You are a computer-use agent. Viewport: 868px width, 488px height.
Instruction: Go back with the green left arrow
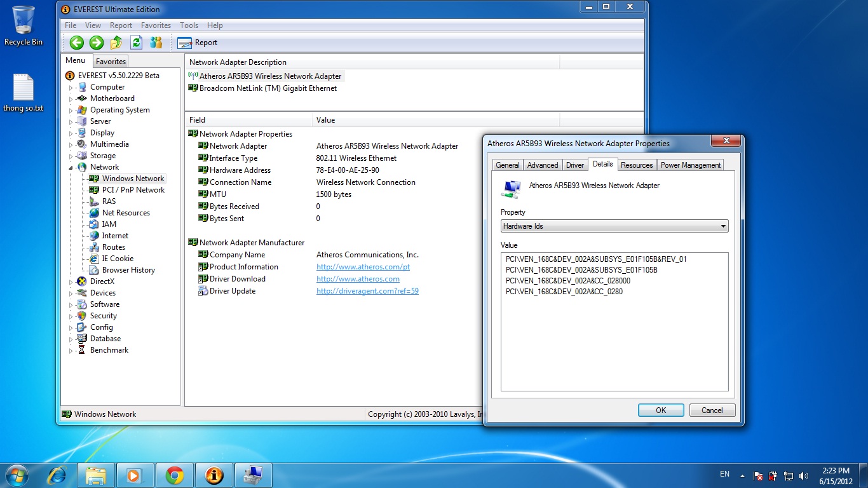point(77,43)
